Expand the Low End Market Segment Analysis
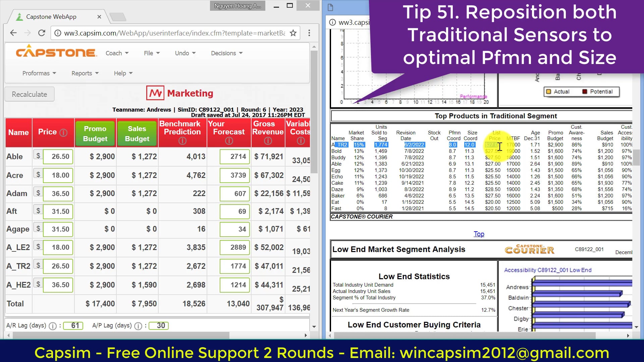Image resolution: width=644 pixels, height=362 pixels. pyautogui.click(x=398, y=249)
